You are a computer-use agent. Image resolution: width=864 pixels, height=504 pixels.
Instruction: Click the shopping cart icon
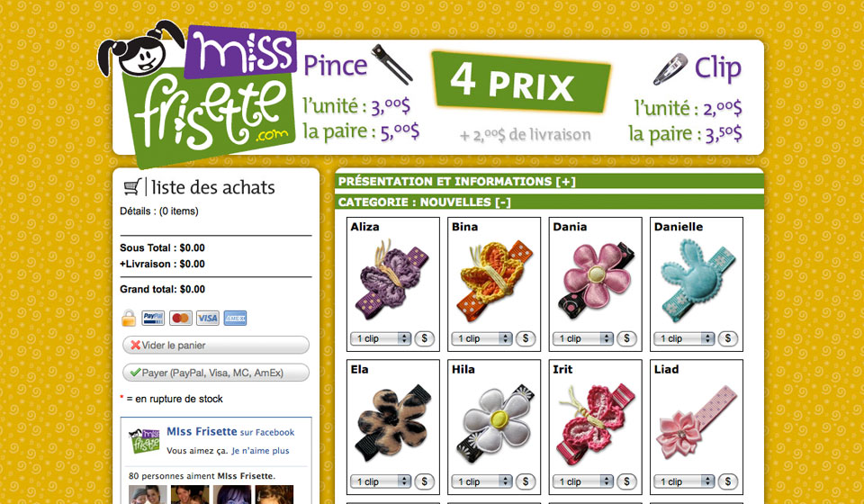point(132,187)
